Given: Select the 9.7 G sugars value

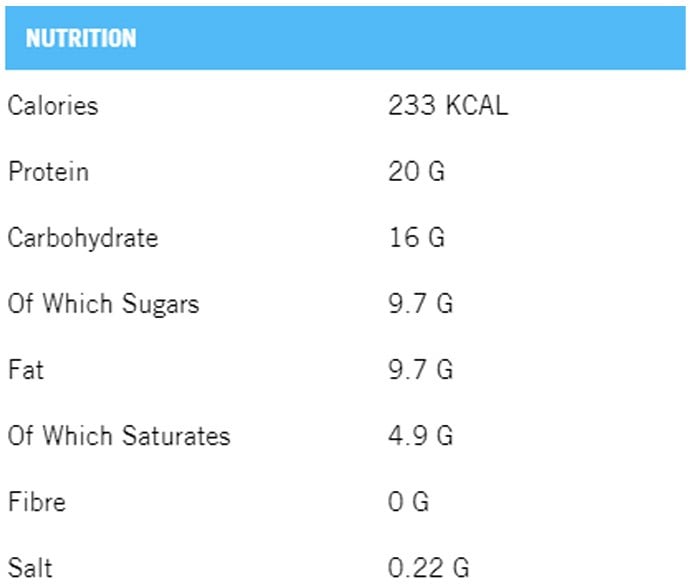Looking at the screenshot, I should coord(420,304).
